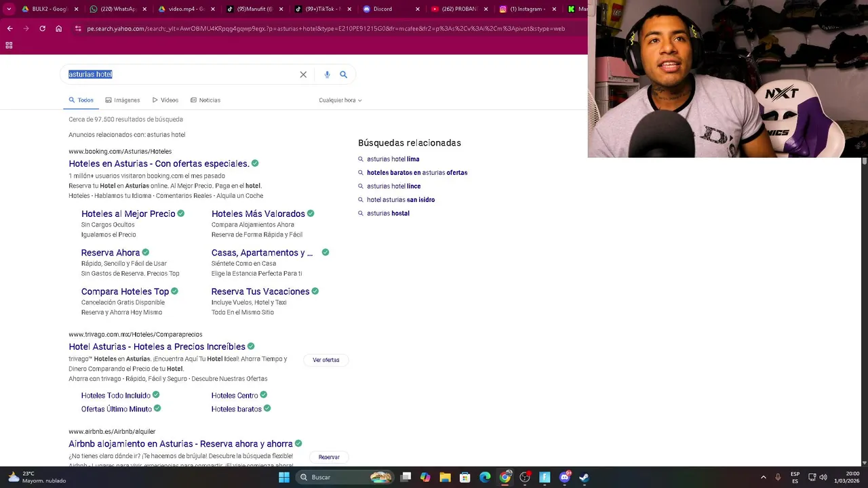Select the Todos search filter
The width and height of the screenshot is (868, 488).
tap(81, 100)
